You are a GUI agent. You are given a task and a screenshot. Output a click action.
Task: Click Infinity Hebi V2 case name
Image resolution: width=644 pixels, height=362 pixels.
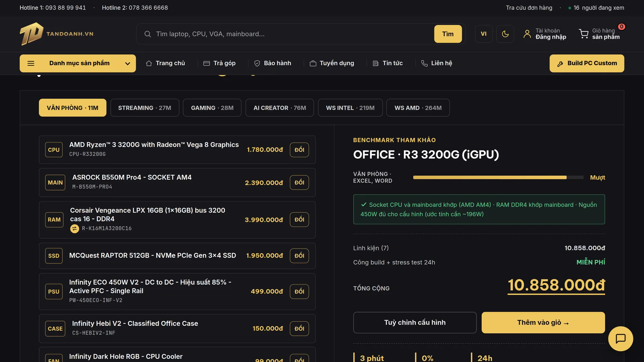(x=135, y=324)
